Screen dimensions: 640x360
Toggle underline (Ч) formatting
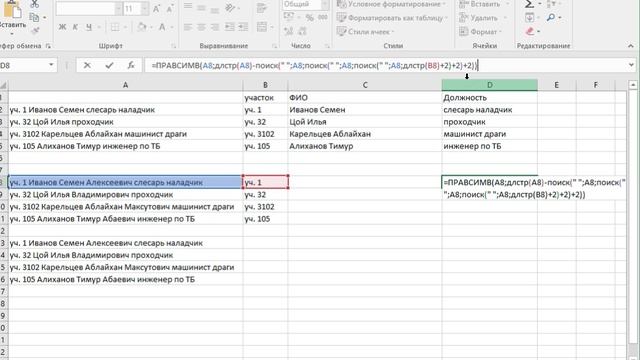tap(89, 27)
